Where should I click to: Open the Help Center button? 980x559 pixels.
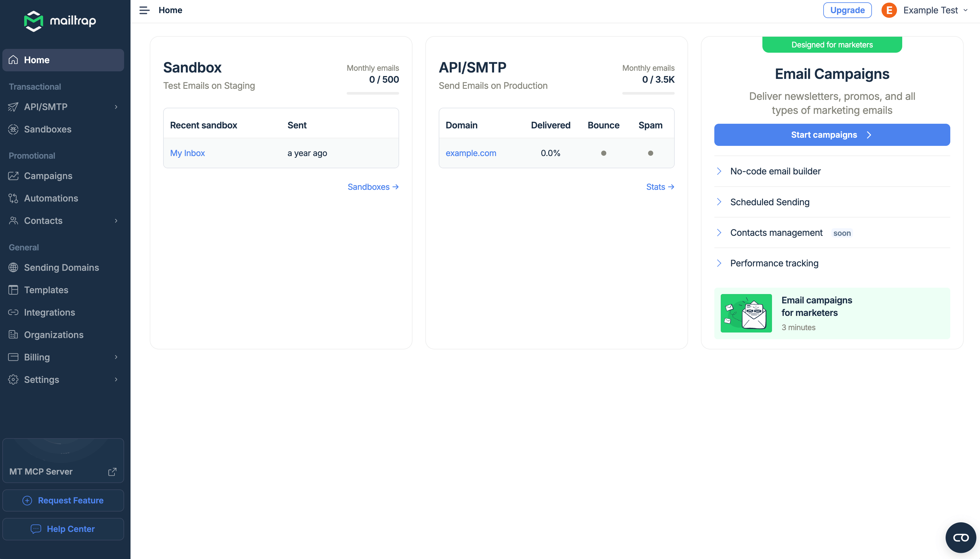63,529
